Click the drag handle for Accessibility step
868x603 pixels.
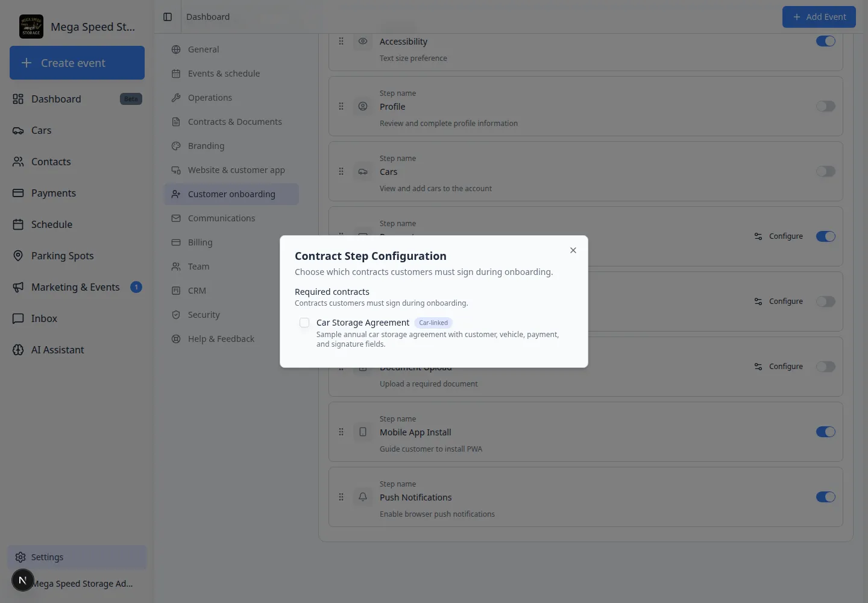(341, 41)
